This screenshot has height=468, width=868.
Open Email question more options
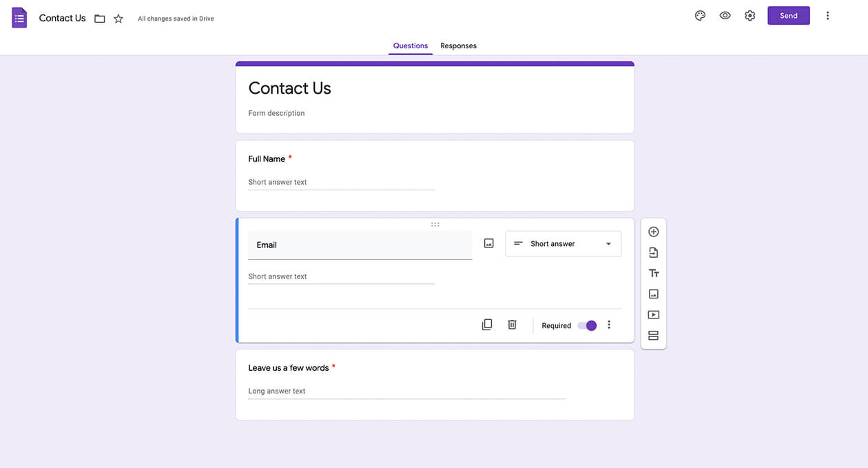pyautogui.click(x=609, y=325)
